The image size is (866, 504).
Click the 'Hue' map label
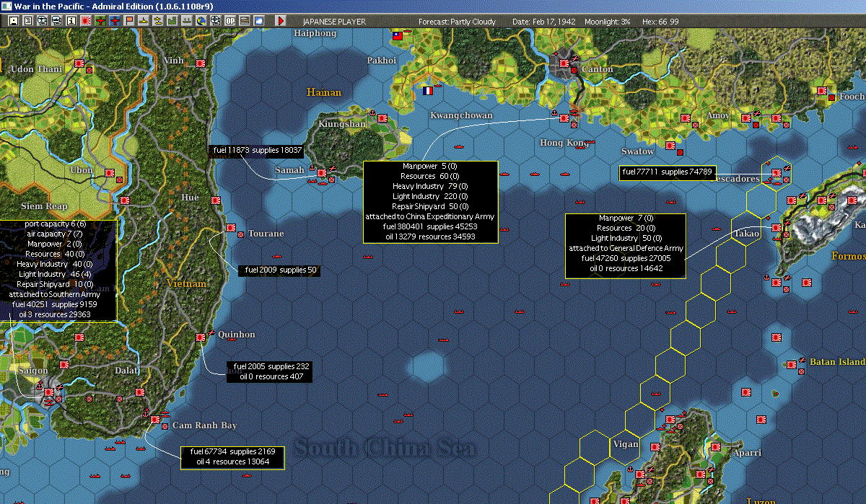coord(190,198)
